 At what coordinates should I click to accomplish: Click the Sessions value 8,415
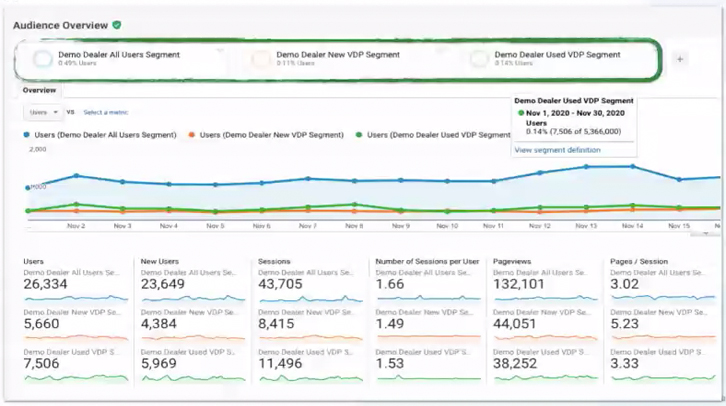[276, 324]
